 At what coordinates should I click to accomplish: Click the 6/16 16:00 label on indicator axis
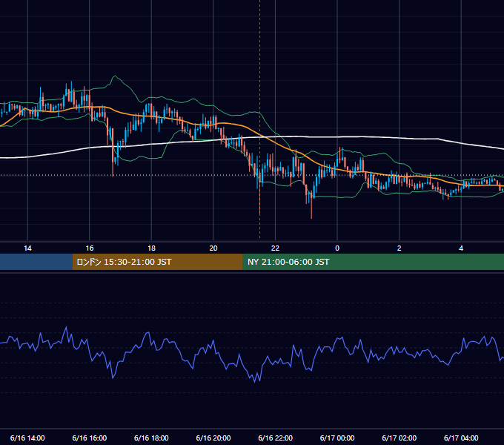point(90,438)
